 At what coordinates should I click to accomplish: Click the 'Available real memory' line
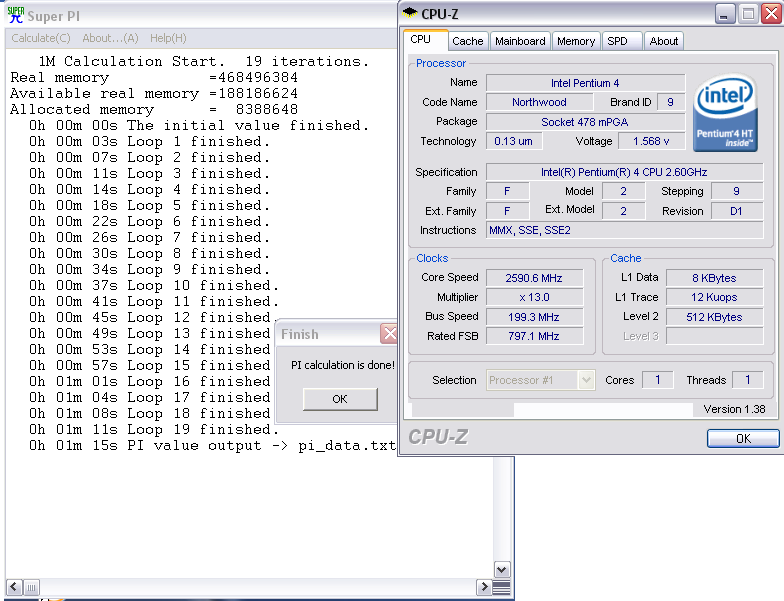[x=154, y=94]
